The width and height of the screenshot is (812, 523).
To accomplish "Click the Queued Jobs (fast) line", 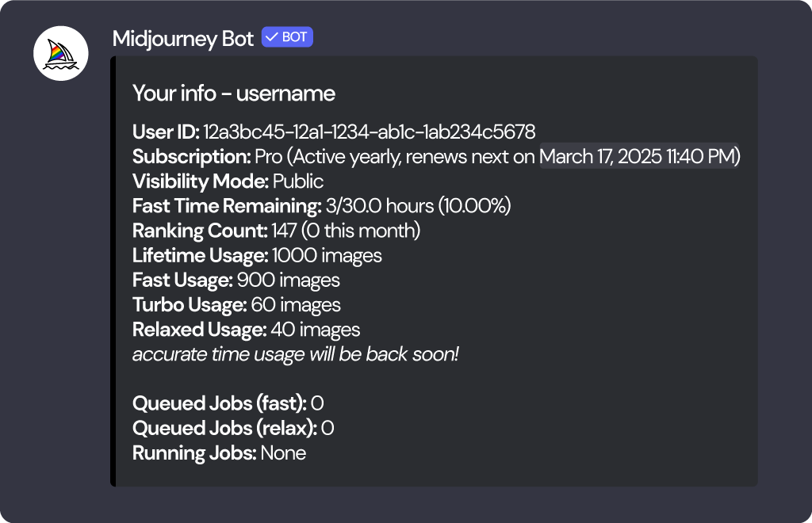I will point(228,403).
